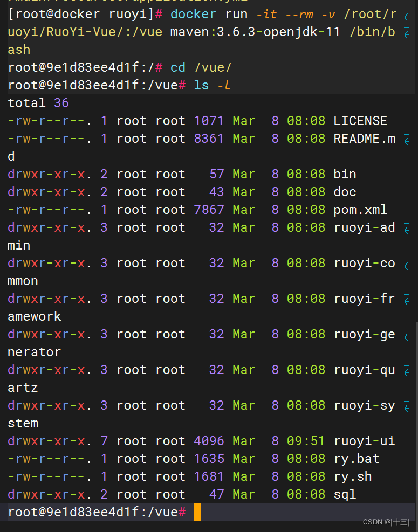Click the ry.bat file name
This screenshot has width=418, height=532.
pos(356,459)
